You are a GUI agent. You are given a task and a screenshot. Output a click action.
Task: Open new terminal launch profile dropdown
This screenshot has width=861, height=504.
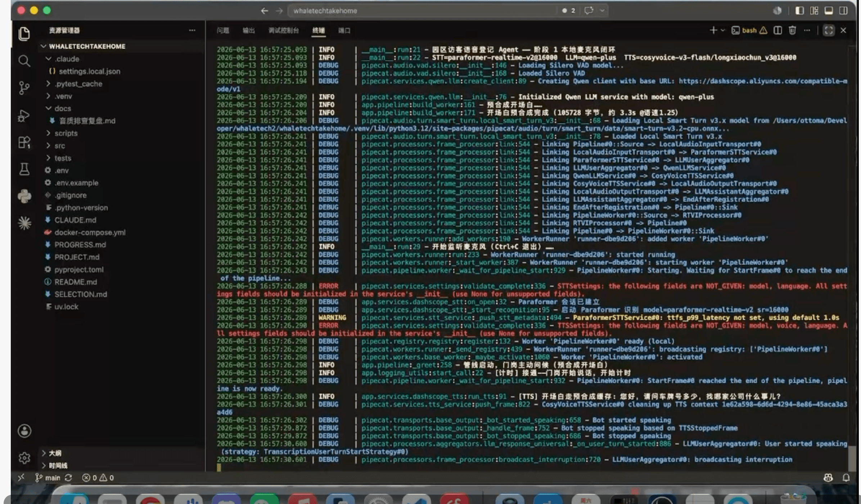(723, 30)
